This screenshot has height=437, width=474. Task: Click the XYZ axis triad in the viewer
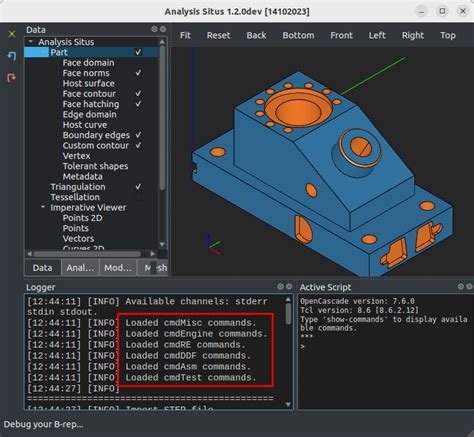pos(213,245)
